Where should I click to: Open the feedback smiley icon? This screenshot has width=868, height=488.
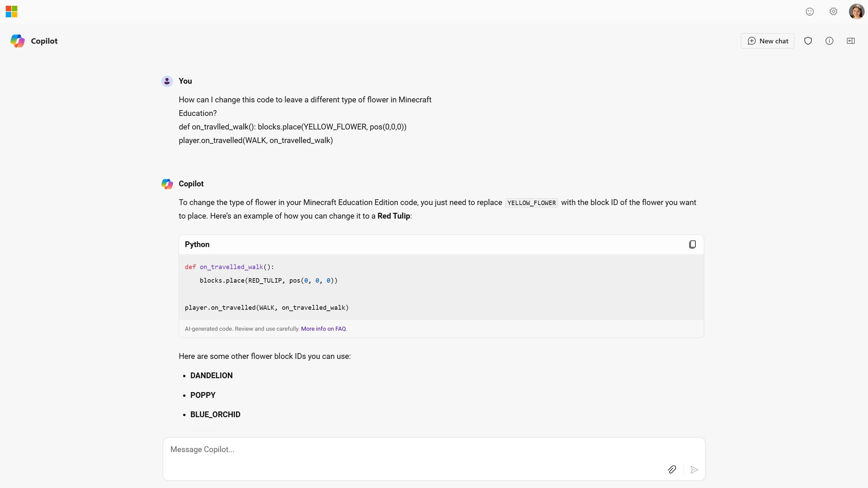810,12
